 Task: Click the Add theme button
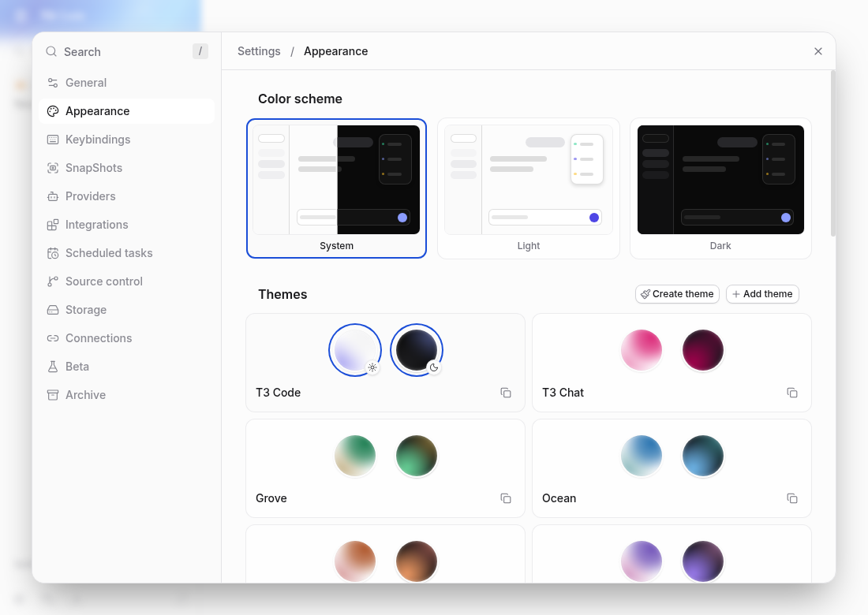click(762, 294)
